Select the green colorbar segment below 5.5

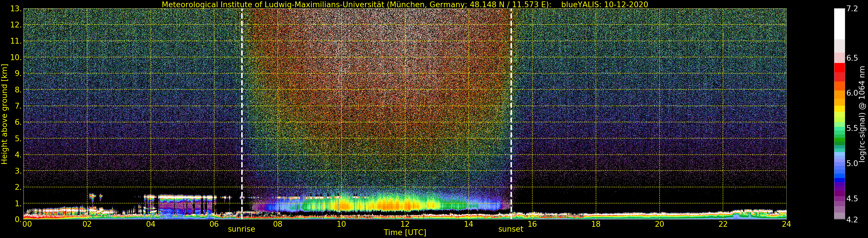tap(839, 140)
